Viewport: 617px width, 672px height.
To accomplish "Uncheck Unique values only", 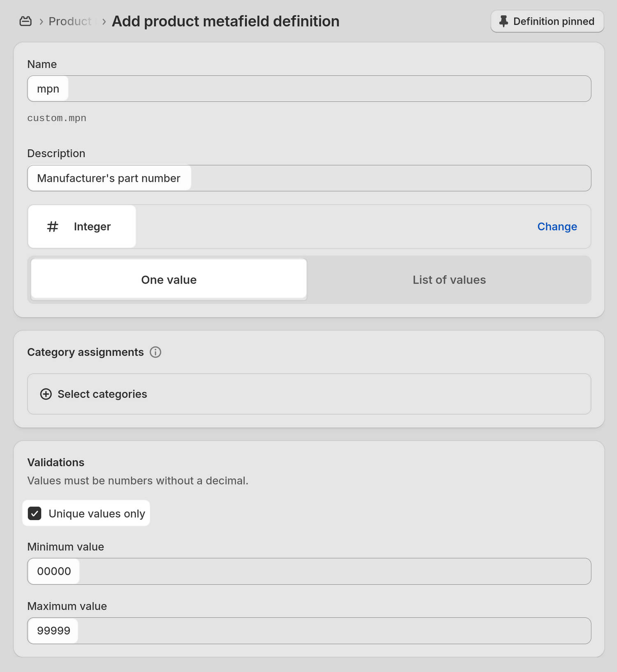I will [35, 513].
